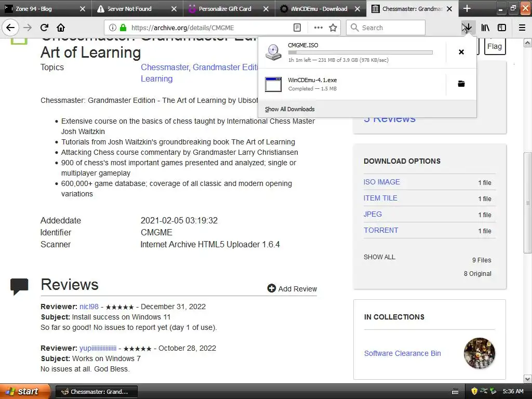Switch to Server Not Found tab

[x=132, y=9]
